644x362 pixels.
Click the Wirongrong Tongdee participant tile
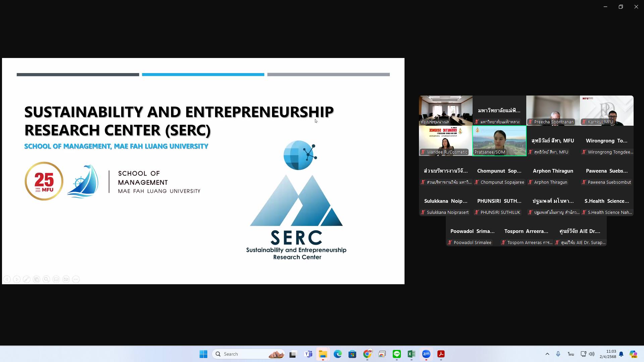pos(607,141)
